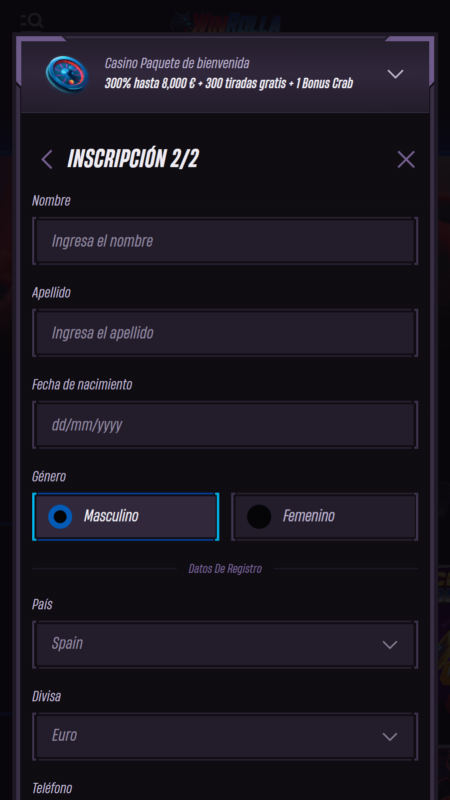Click the Datos De Registro section label

[225, 569]
